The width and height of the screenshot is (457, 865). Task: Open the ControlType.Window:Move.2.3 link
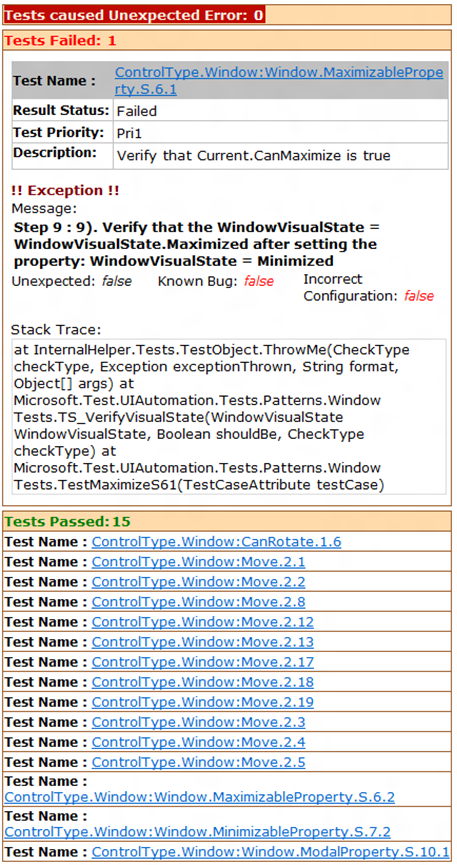click(198, 722)
